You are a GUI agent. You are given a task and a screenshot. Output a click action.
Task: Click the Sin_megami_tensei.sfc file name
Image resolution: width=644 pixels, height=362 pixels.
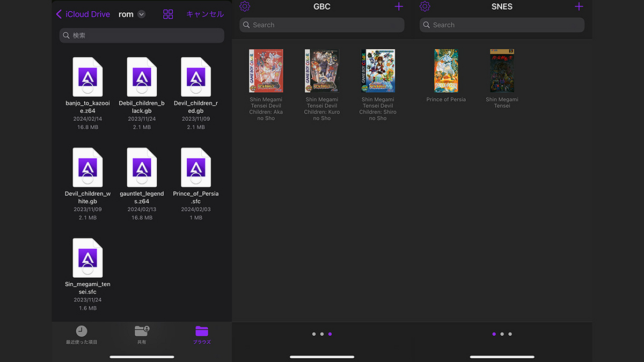click(x=87, y=287)
